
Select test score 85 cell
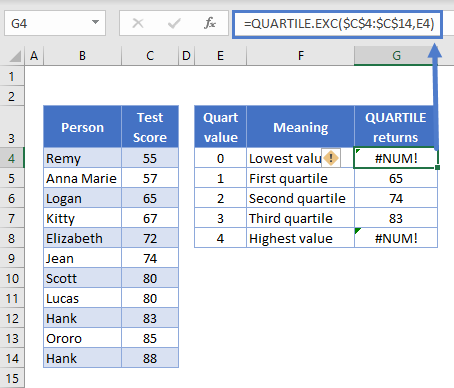coord(150,338)
